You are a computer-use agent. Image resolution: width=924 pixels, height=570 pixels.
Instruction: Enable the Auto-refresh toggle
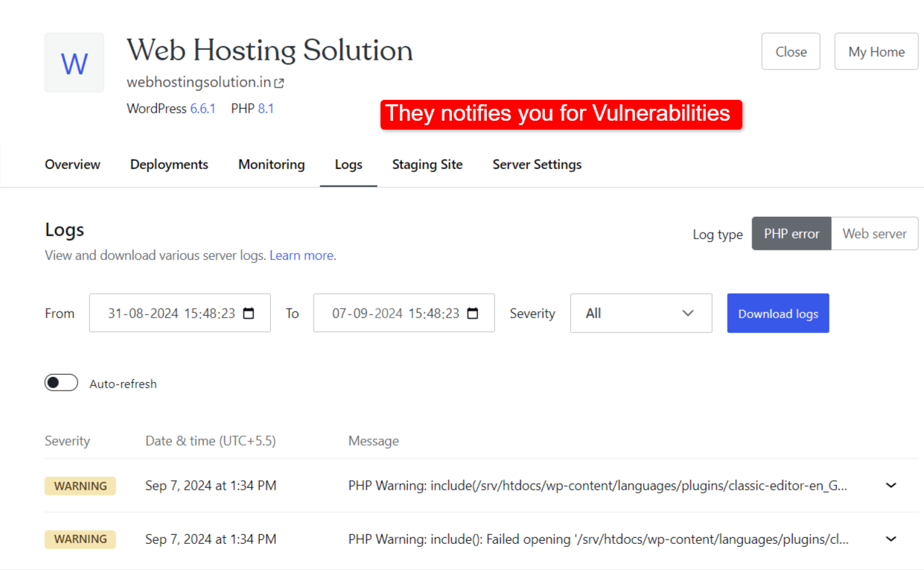[61, 381]
